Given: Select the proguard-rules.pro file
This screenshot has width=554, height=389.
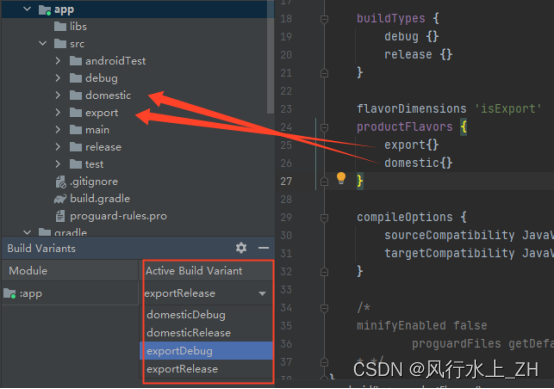Looking at the screenshot, I should tap(118, 216).
